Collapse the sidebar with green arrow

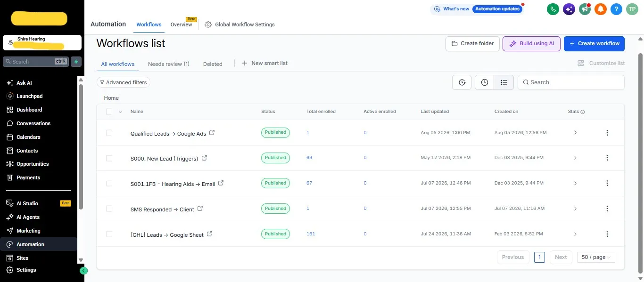[84, 271]
